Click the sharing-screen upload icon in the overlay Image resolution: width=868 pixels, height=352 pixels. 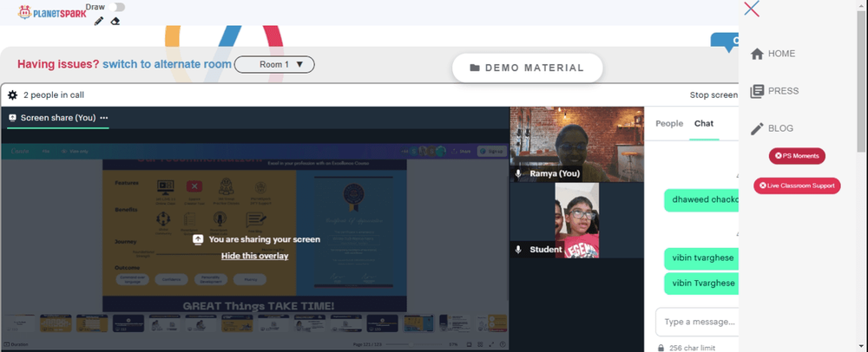[x=198, y=239]
